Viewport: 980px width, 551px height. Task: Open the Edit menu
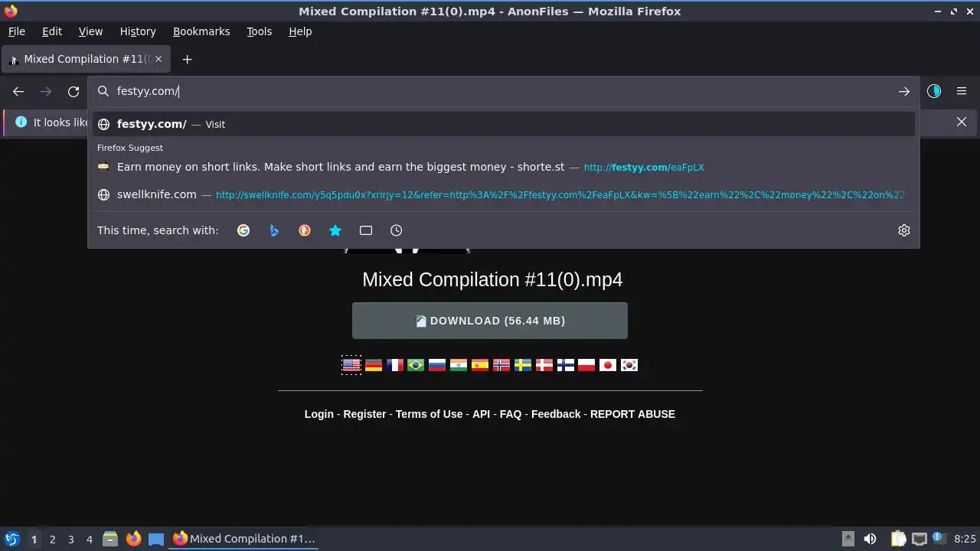point(52,31)
